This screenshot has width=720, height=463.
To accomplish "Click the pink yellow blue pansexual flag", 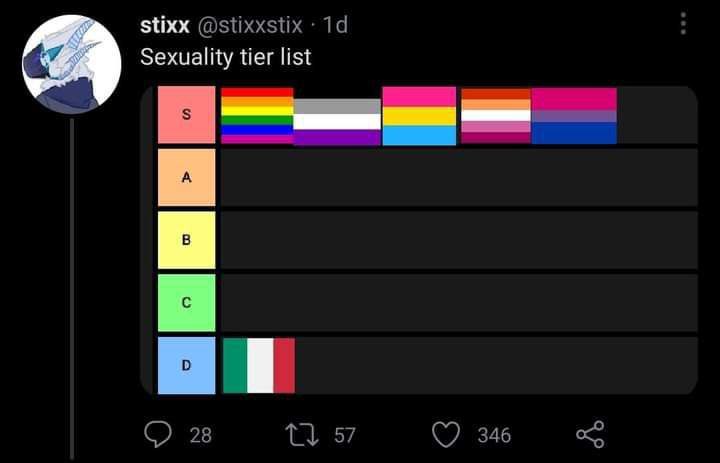I will [x=419, y=115].
